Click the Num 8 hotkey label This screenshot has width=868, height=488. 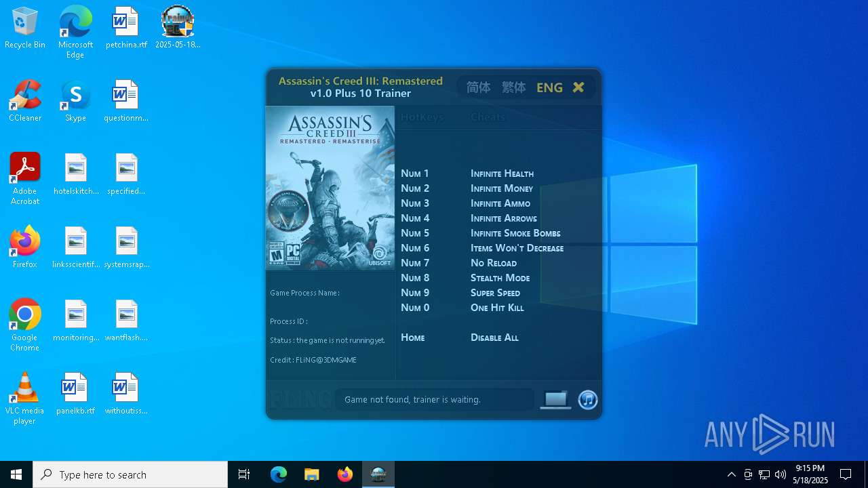415,278
